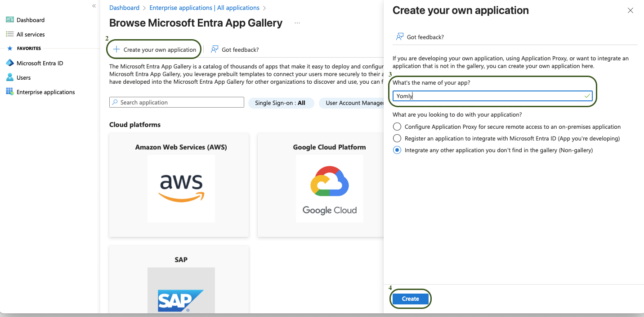Select the Non-gallery integration radio option

pos(397,150)
